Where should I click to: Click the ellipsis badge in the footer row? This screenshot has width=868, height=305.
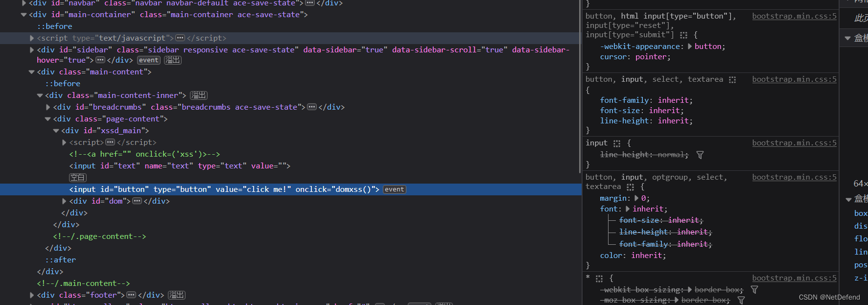pyautogui.click(x=131, y=295)
